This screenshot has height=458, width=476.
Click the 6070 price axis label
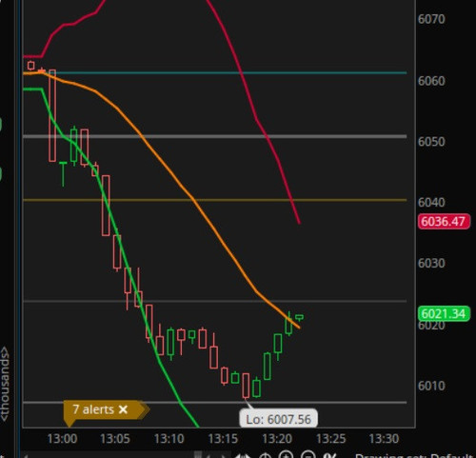[x=431, y=19]
